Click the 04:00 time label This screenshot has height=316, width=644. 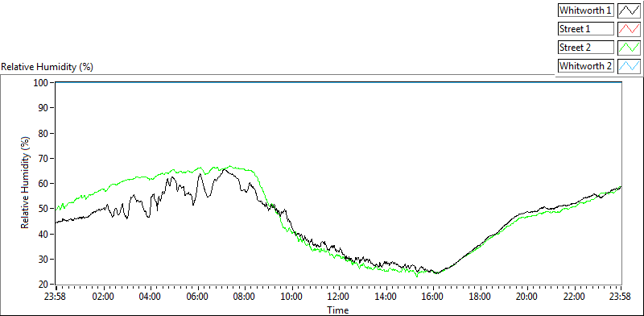coord(151,297)
